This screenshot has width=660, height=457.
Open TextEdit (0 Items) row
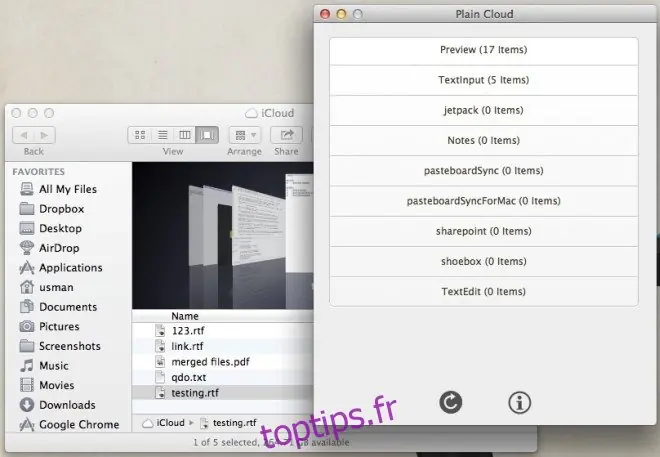[x=484, y=292]
